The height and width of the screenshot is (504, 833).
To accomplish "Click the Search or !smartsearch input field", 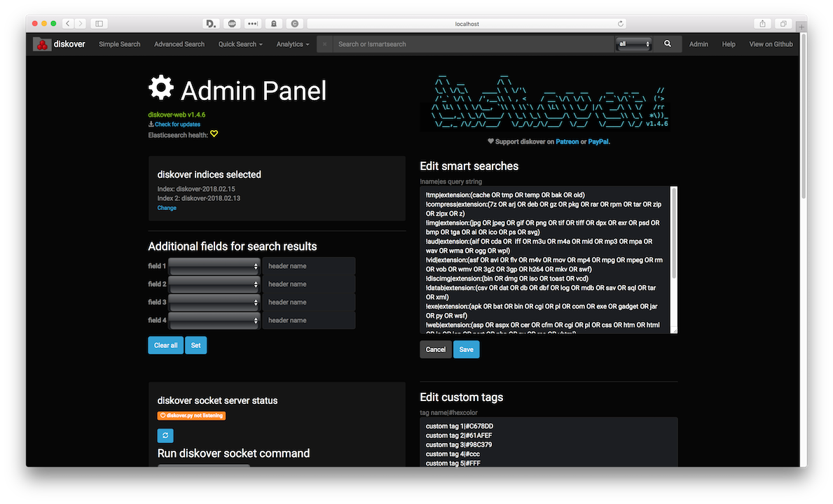I will tap(473, 44).
